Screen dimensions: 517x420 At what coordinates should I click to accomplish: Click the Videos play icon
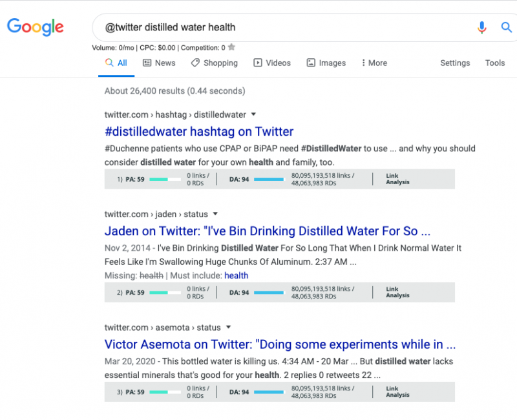pos(258,63)
